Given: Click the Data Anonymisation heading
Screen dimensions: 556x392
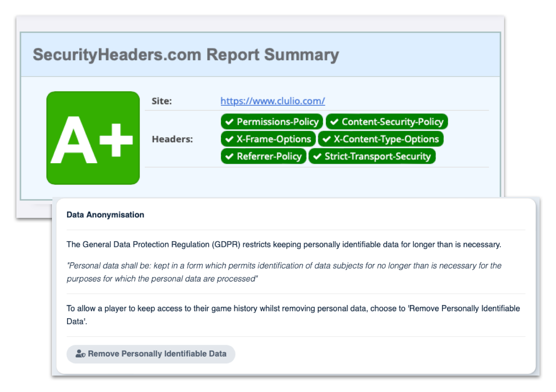Looking at the screenshot, I should pyautogui.click(x=105, y=215).
